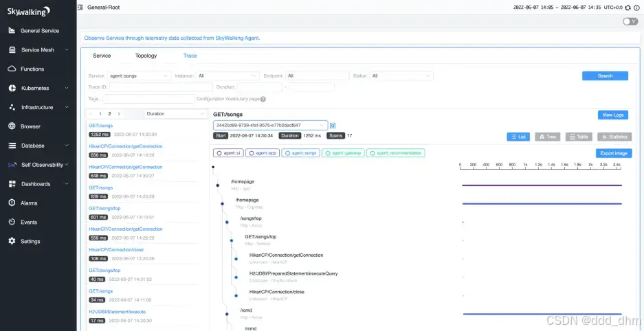Screen dimensions: 644x331
Task: Expand the Infrastructure menu chevron
Action: 67,107
